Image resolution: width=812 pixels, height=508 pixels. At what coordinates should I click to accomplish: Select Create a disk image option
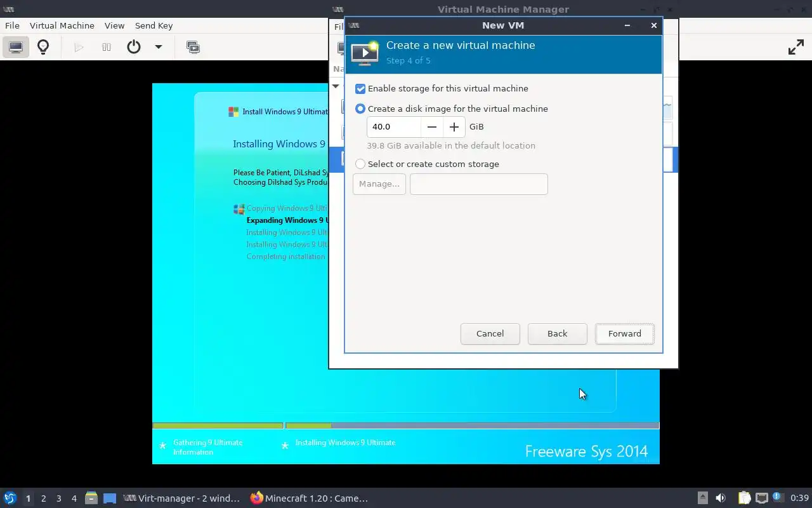tap(360, 109)
